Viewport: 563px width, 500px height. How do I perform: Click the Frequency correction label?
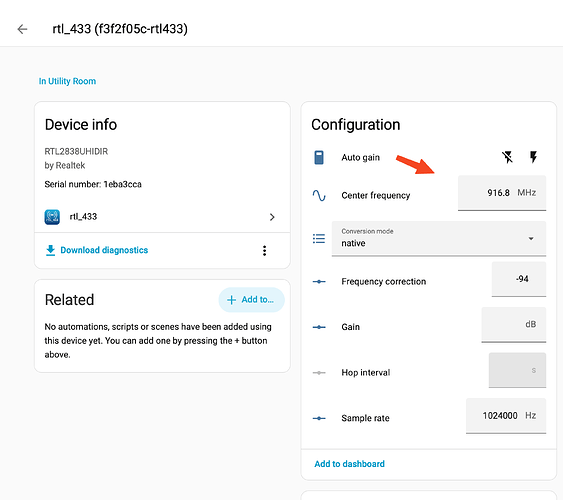383,281
